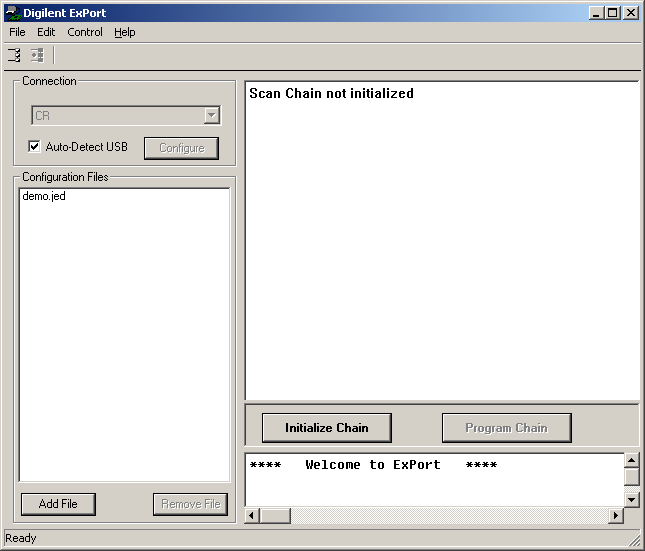Viewport: 645px width, 551px height.
Task: Click the log scroll right arrow
Action: (616, 515)
